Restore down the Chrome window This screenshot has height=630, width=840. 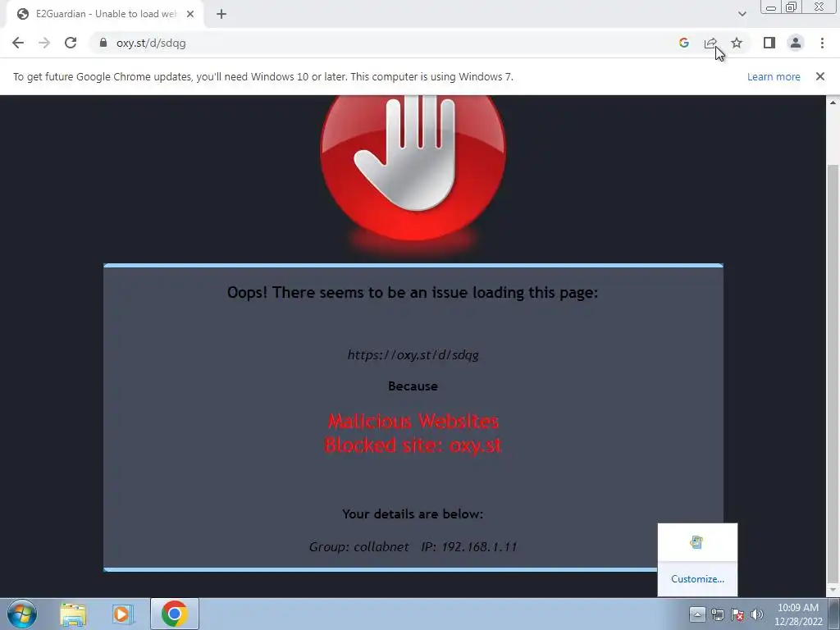coord(791,7)
